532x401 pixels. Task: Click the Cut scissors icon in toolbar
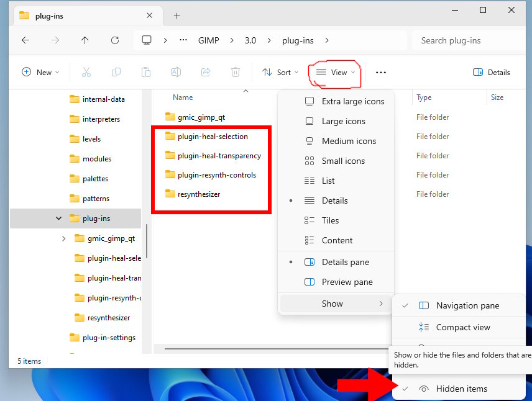[x=86, y=72]
